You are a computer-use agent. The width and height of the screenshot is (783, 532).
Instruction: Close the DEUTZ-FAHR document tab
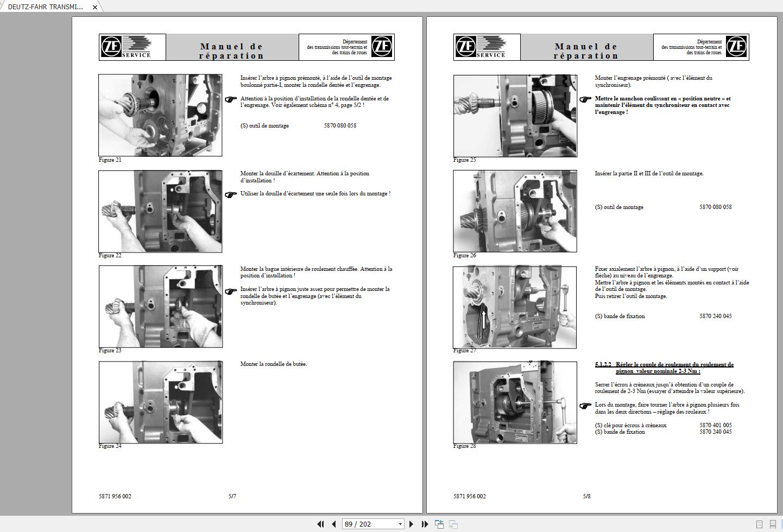click(95, 7)
